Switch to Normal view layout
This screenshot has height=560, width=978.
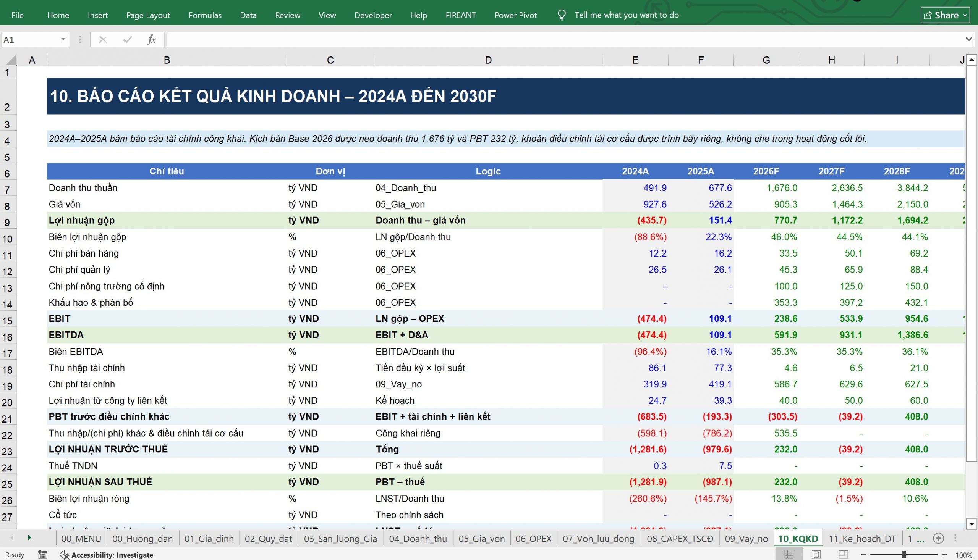point(789,555)
